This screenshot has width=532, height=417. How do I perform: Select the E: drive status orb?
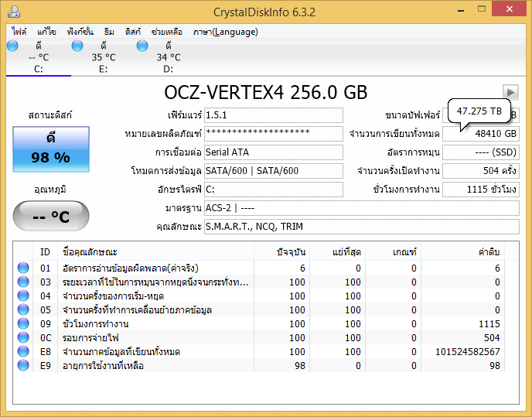click(x=77, y=46)
